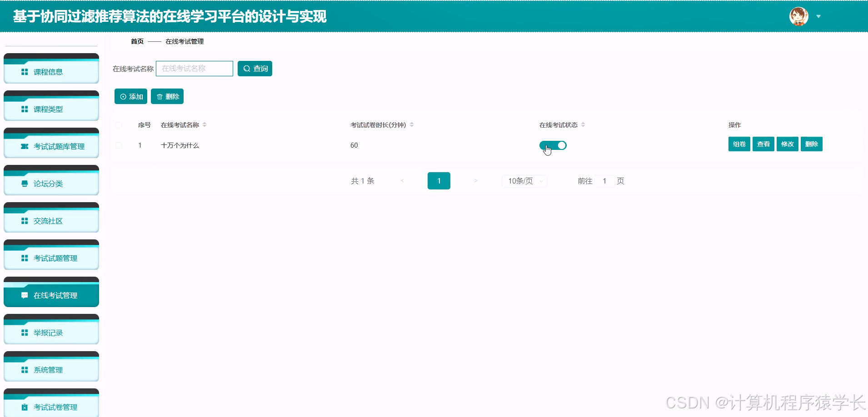Click the 交流社区 grid icon in sidebar
The height and width of the screenshot is (417, 868).
point(24,221)
